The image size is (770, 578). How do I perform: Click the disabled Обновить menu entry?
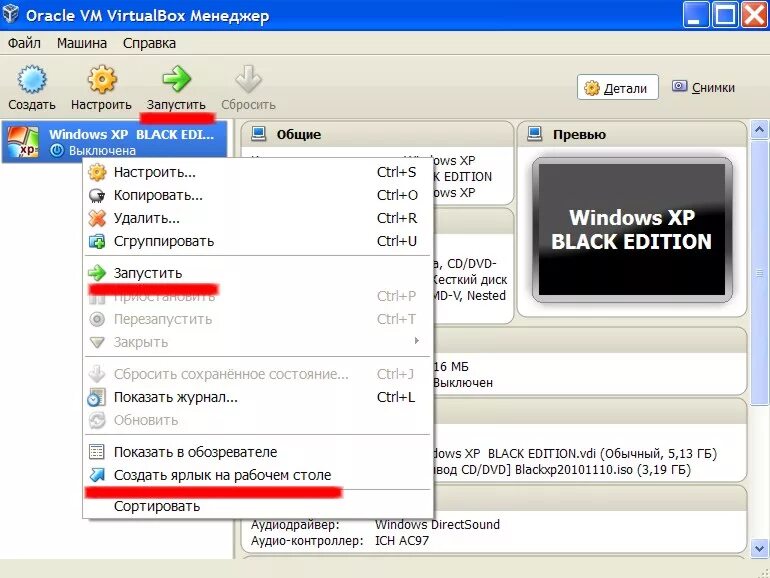pos(258,420)
